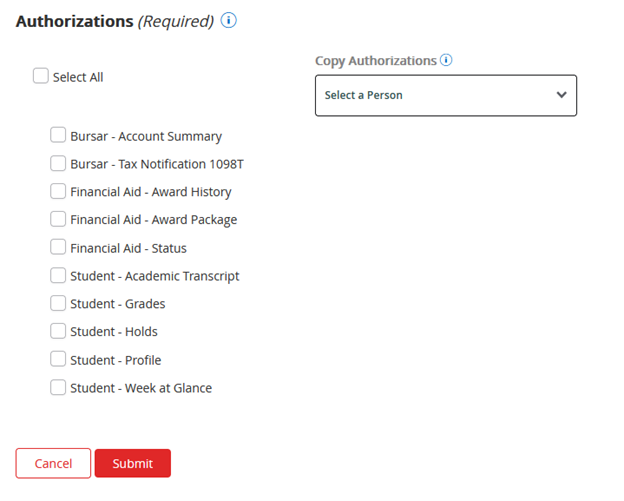This screenshot has width=624, height=501.
Task: Check the Select All checkbox
Action: pyautogui.click(x=41, y=76)
